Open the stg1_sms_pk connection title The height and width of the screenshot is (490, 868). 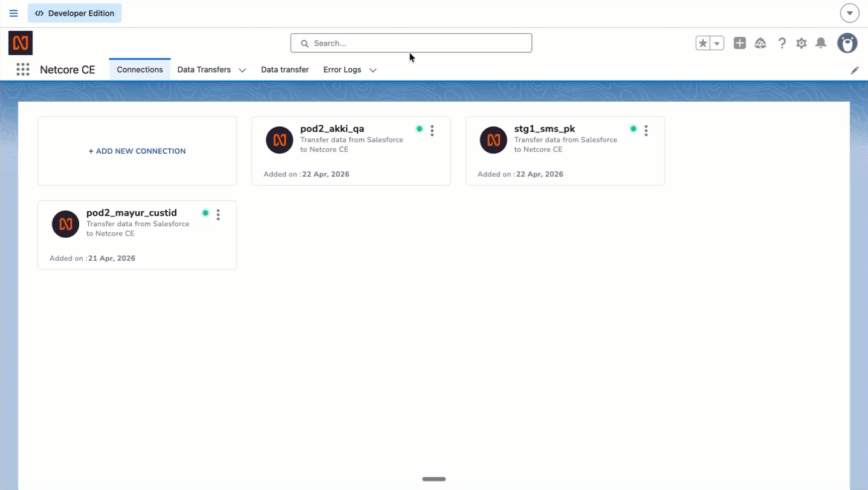[545, 129]
